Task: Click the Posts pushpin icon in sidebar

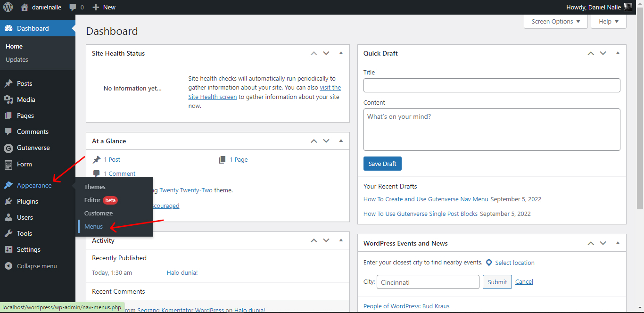Action: pyautogui.click(x=8, y=83)
